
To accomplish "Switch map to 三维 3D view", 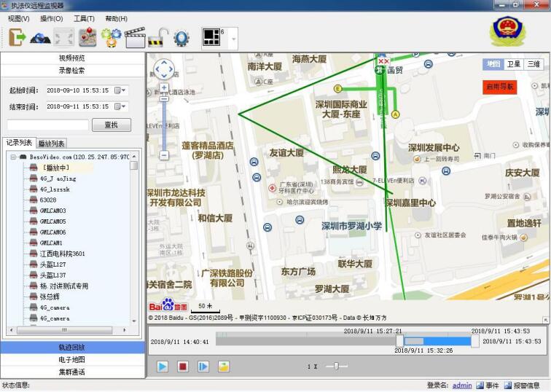I will point(534,64).
